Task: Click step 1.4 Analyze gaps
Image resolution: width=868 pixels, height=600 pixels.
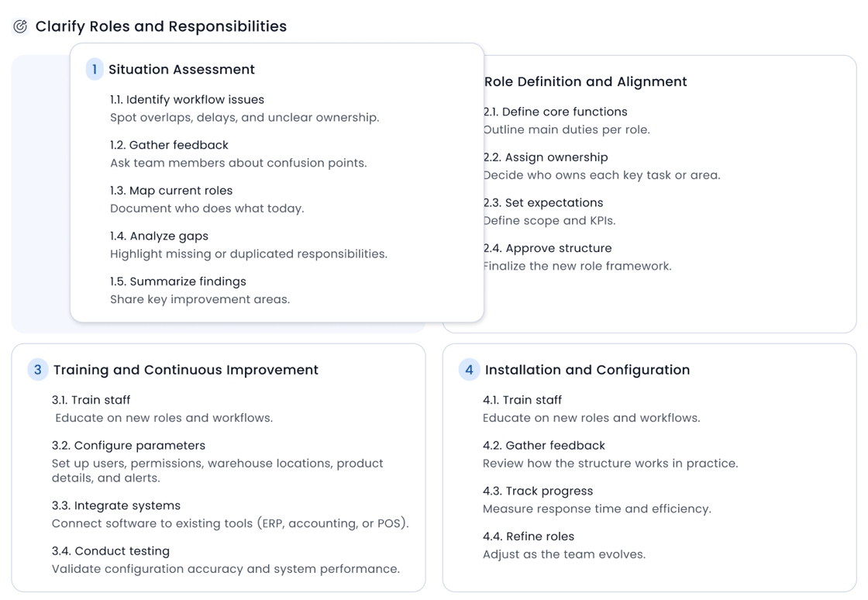Action: tap(159, 236)
